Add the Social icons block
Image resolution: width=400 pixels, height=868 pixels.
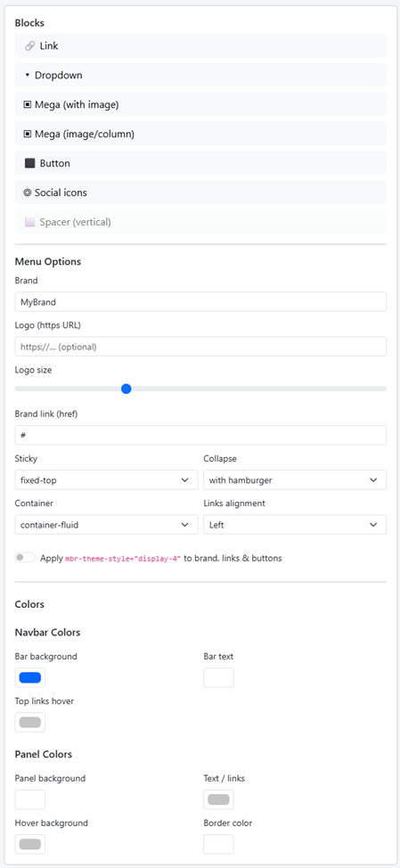pos(200,192)
